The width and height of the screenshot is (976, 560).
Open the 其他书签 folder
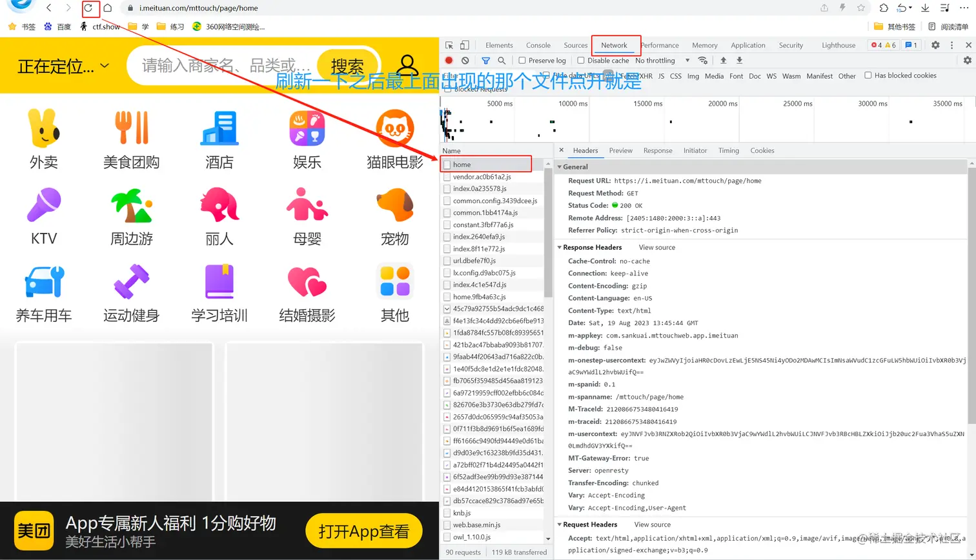tap(895, 26)
